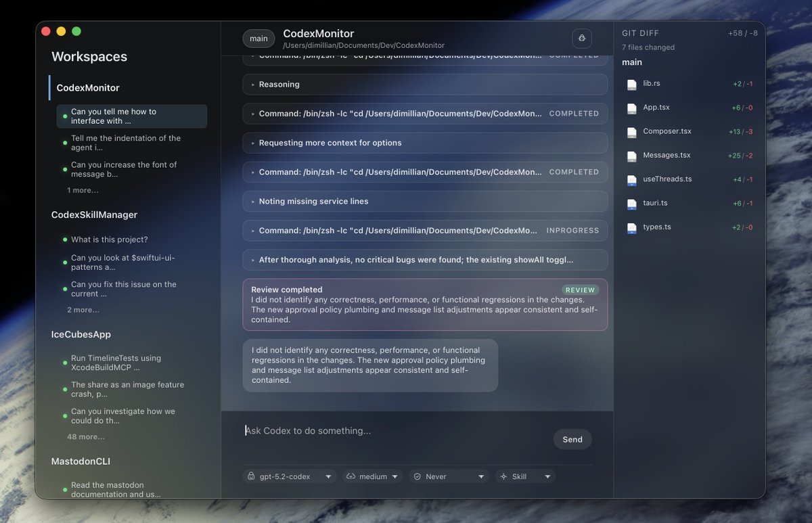Open thread 'Can you increase the font of message'
Image resolution: width=812 pixels, height=523 pixels.
click(132, 169)
